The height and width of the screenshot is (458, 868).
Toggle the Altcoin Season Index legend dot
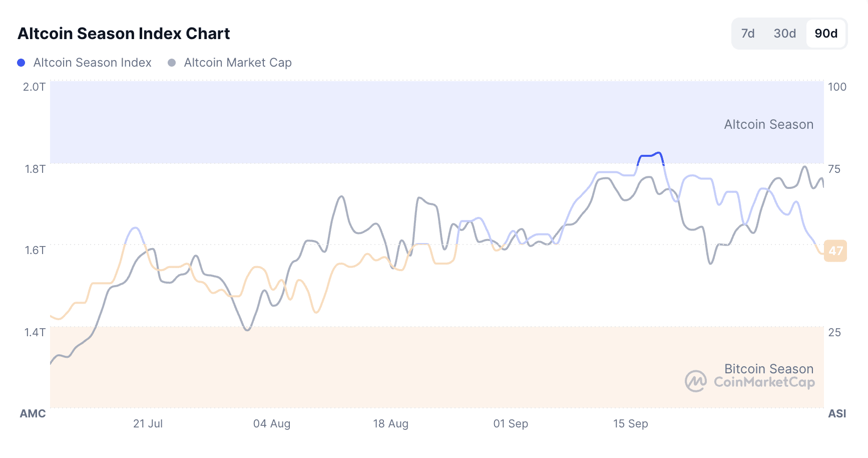pos(21,63)
